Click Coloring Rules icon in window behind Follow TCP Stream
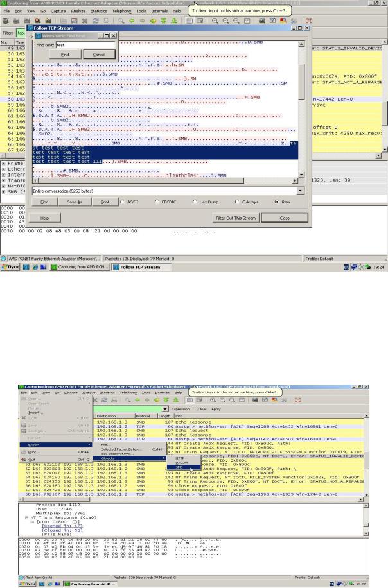The image size is (388, 588). tap(283, 21)
